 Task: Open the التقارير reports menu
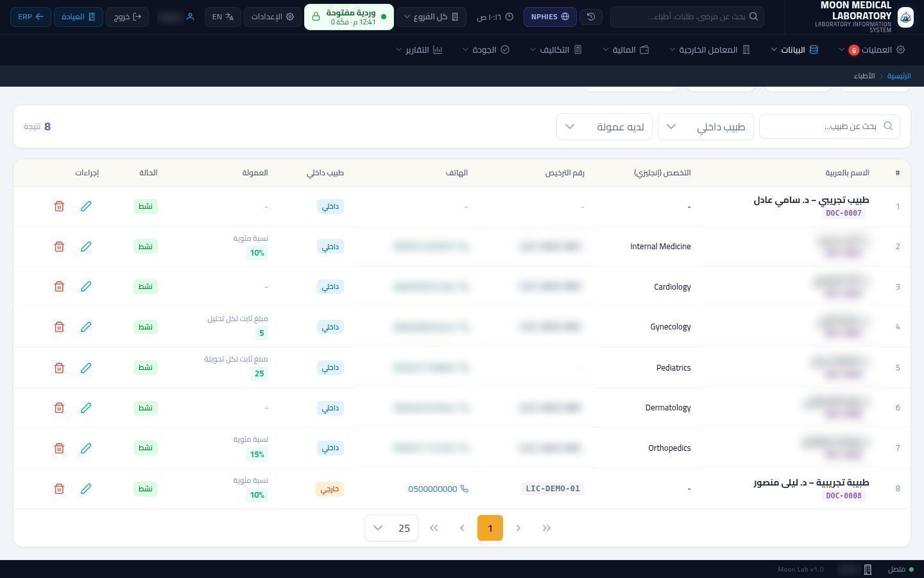[419, 49]
